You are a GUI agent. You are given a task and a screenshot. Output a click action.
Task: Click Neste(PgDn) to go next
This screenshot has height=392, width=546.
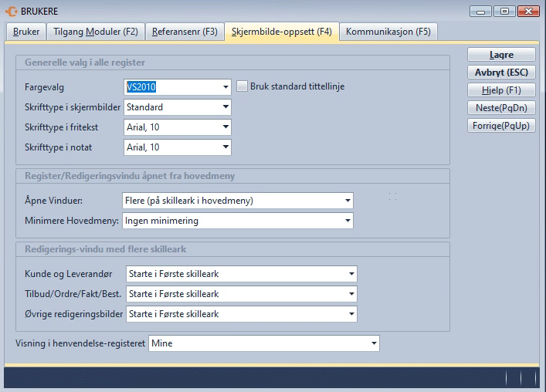[x=501, y=108]
